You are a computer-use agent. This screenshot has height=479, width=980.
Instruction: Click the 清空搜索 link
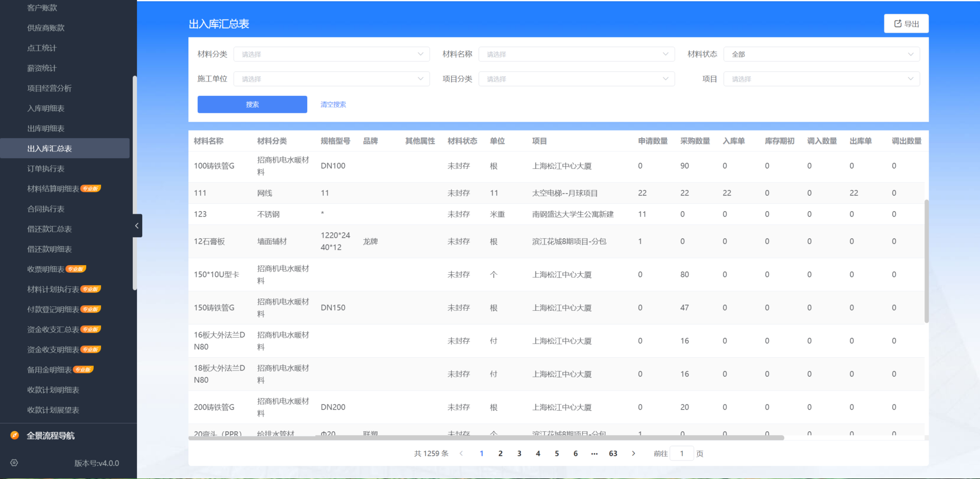tap(333, 104)
